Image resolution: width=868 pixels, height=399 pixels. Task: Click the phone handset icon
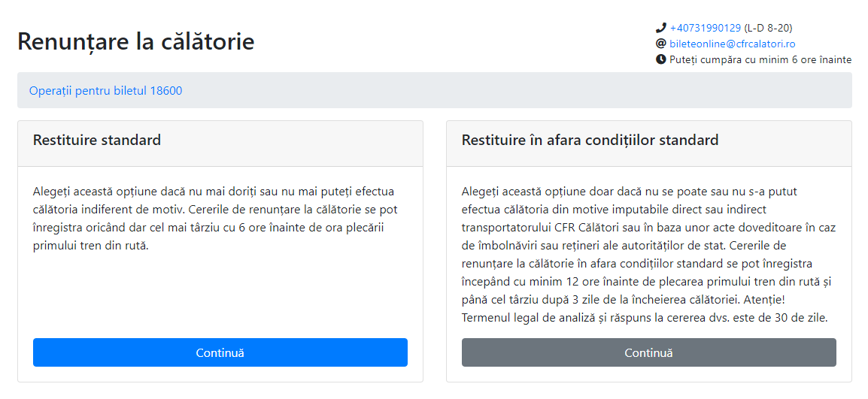coord(660,28)
